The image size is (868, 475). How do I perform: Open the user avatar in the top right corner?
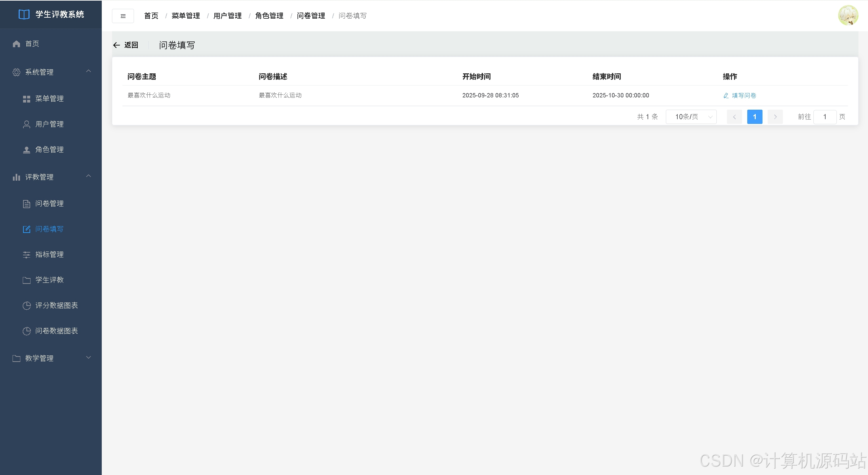pyautogui.click(x=848, y=15)
